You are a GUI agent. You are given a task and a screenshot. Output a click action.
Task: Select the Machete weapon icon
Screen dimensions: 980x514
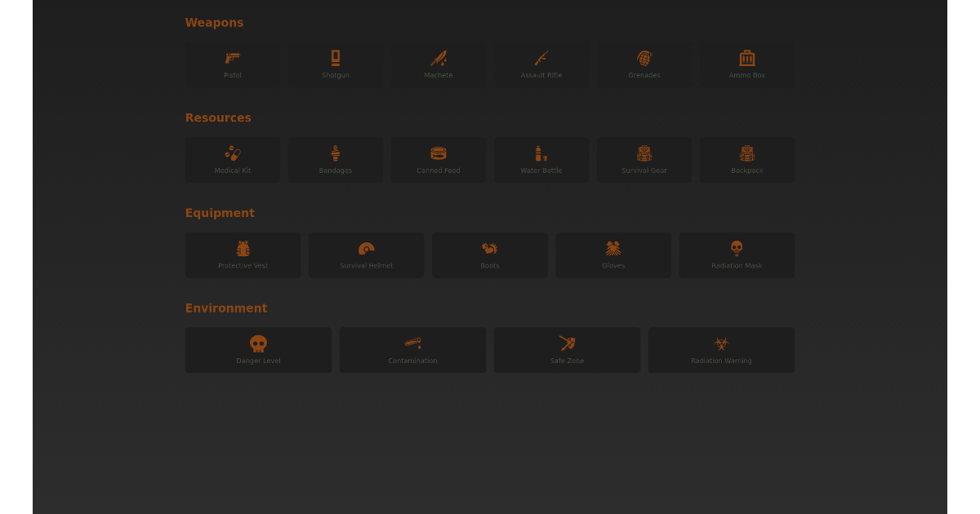(438, 65)
